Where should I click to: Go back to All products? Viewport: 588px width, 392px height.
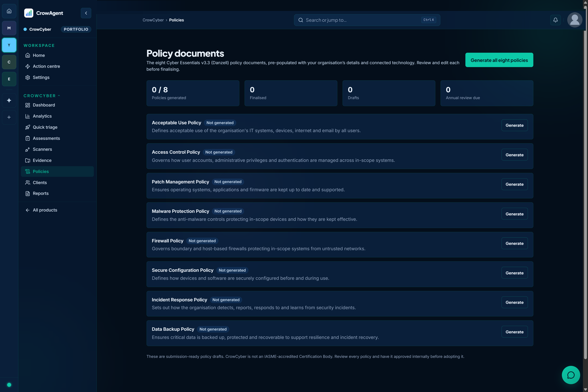[x=57, y=210]
